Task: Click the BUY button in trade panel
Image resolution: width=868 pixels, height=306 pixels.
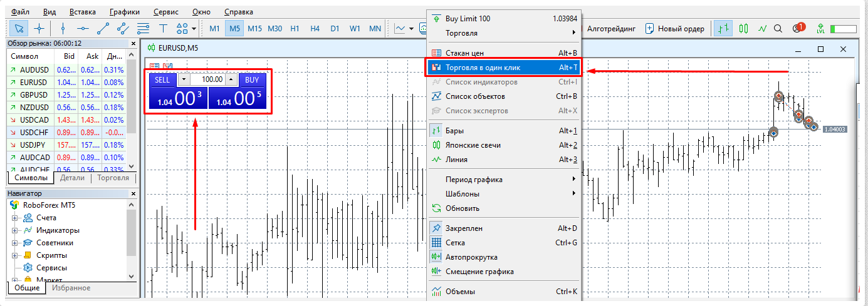Action: pos(252,80)
